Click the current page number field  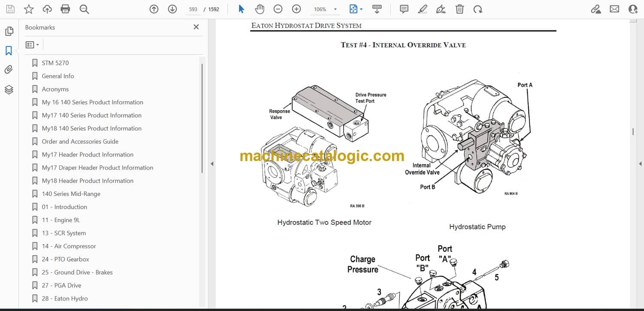pos(193,9)
